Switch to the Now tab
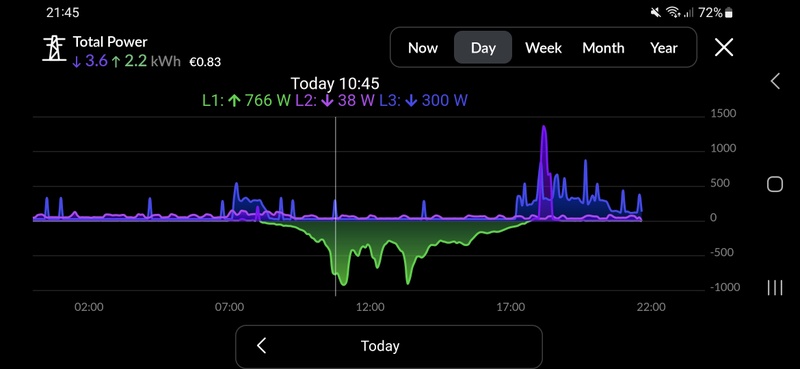Screen dimensions: 800x369 (423, 48)
